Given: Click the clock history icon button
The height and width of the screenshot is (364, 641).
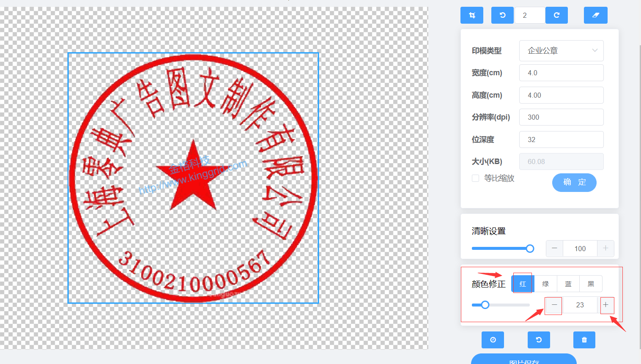Looking at the screenshot, I should [x=493, y=340].
